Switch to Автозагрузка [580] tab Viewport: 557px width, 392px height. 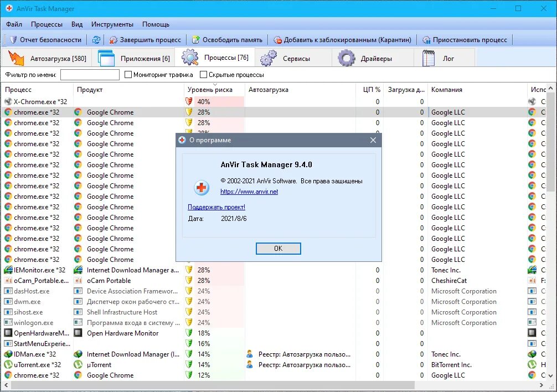47,58
